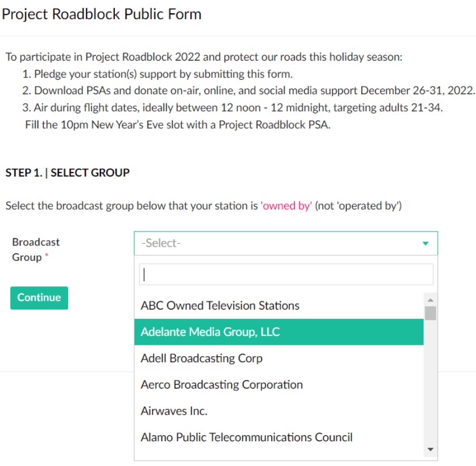Click the dropdown list scrollbar thumb

tap(430, 313)
